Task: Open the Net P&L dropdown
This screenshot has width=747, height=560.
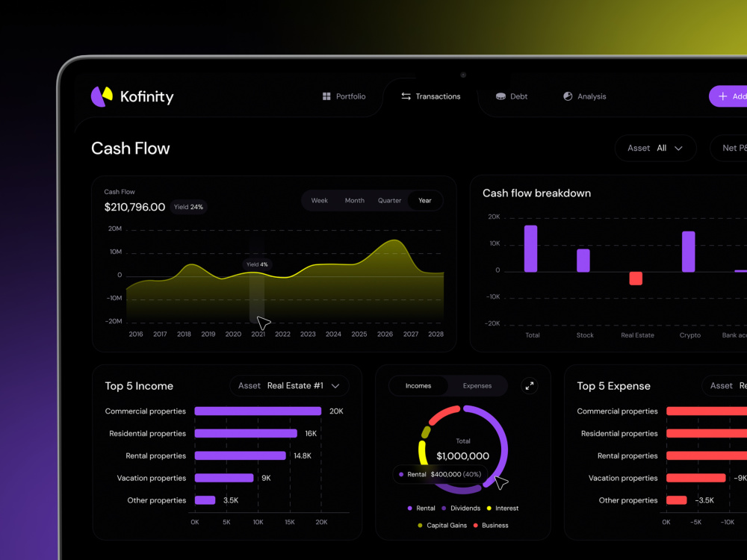Action: tap(728, 148)
